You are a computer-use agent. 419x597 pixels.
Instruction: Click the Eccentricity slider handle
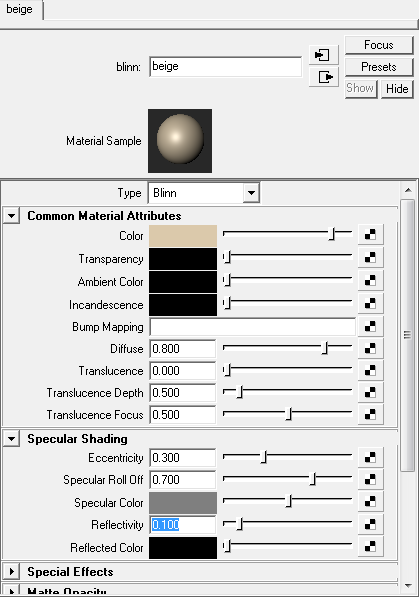[264, 457]
